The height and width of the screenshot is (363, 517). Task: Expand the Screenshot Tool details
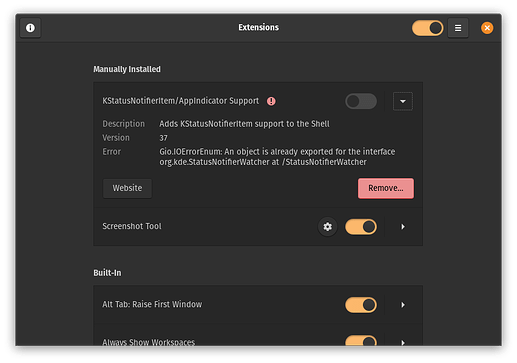coord(403,227)
